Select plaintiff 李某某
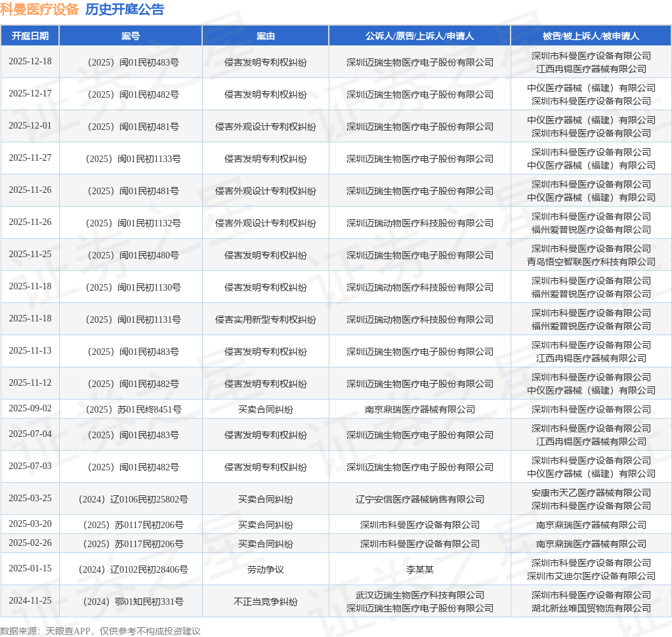 click(x=419, y=569)
